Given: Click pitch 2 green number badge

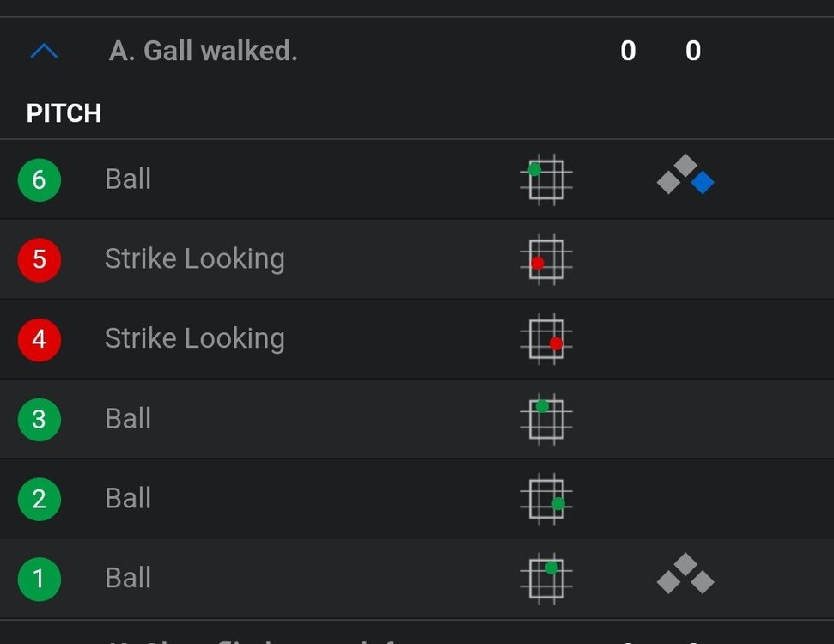Looking at the screenshot, I should [x=40, y=499].
